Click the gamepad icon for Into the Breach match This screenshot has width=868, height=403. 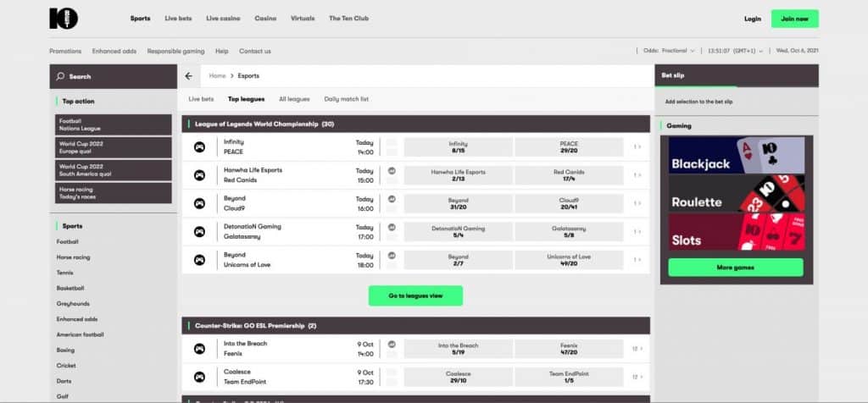tap(199, 348)
